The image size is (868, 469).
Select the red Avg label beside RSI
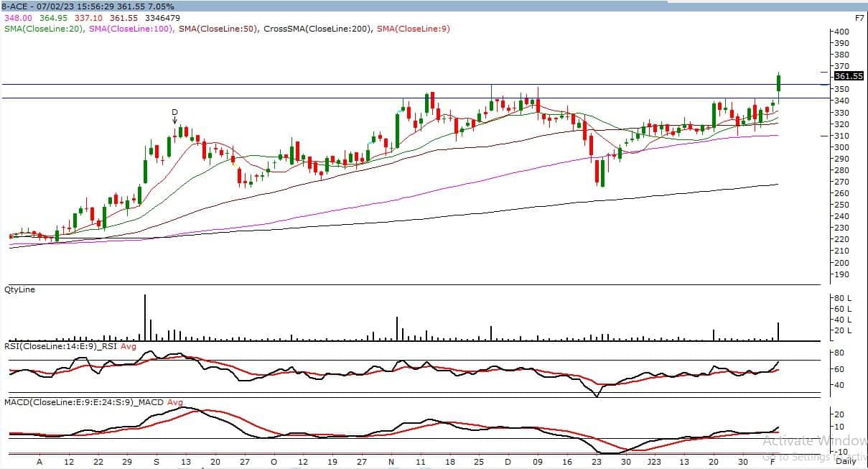point(129,346)
